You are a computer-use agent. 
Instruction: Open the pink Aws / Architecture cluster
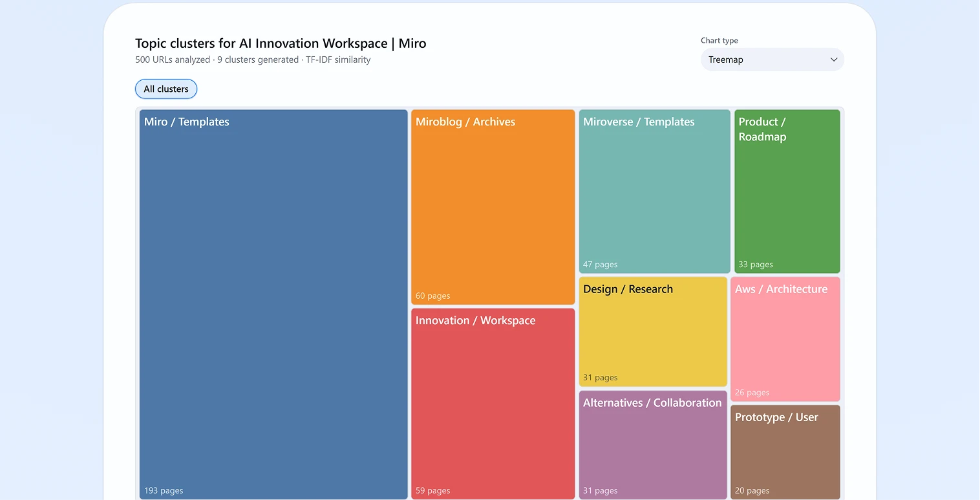(x=785, y=339)
